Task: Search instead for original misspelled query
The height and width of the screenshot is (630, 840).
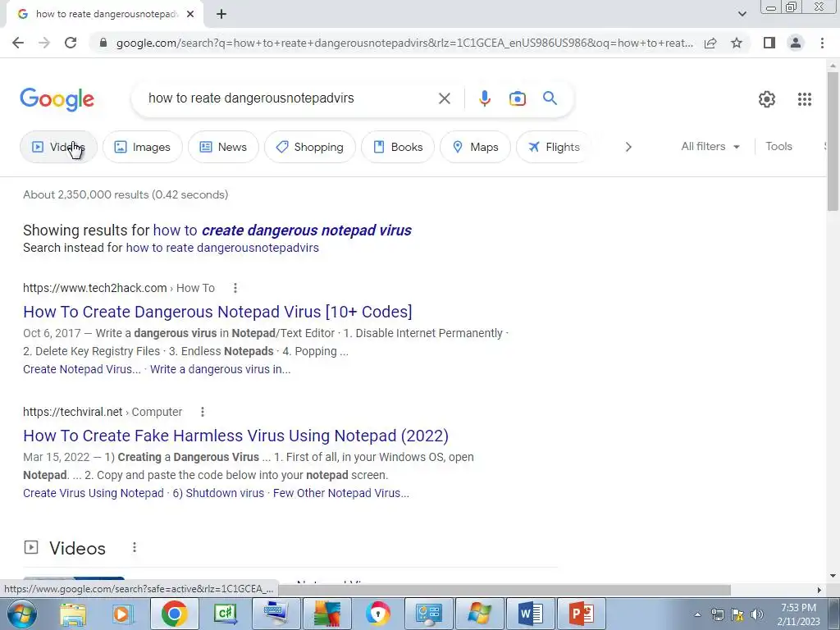Action: [x=222, y=248]
